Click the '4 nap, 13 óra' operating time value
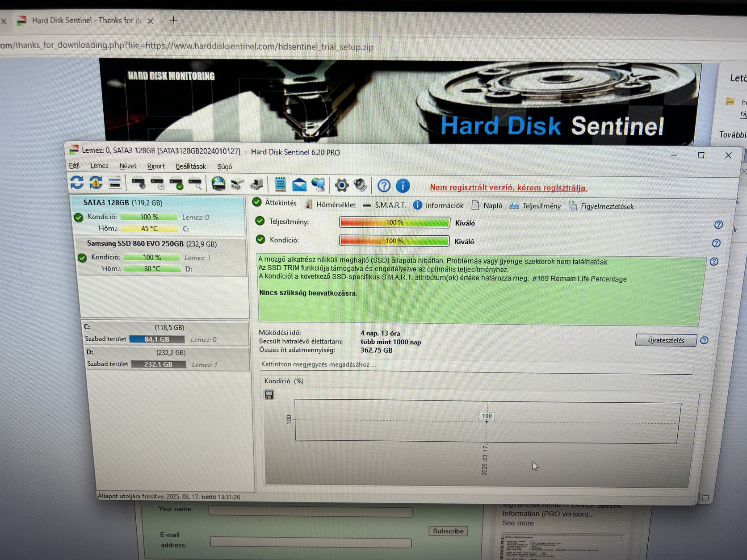Image resolution: width=747 pixels, height=560 pixels. (x=380, y=333)
